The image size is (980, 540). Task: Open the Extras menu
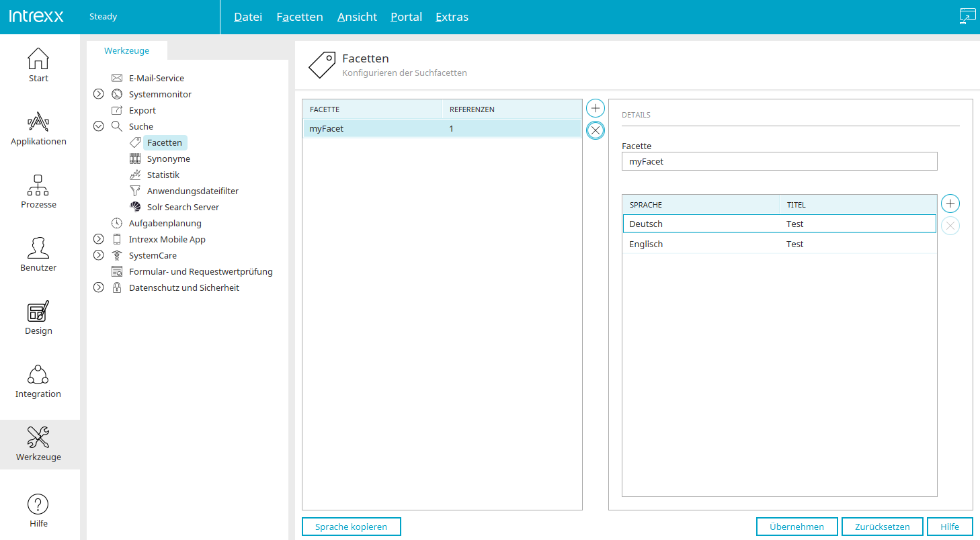452,17
